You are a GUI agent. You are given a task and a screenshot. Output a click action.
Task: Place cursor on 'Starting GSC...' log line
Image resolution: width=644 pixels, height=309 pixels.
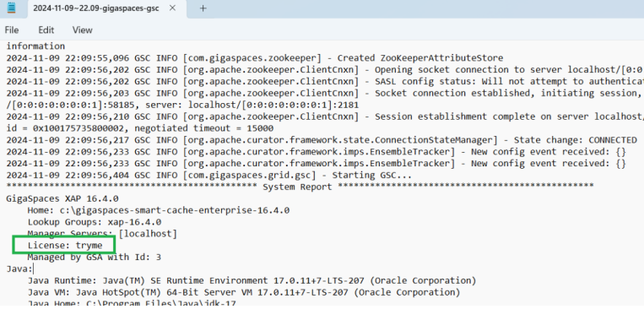pos(209,176)
